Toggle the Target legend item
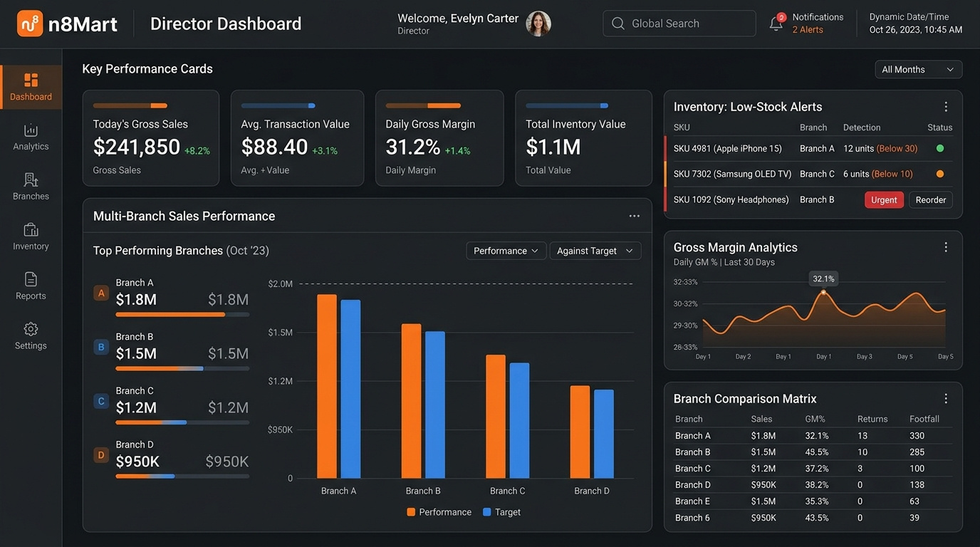Screen dimensions: 980x547 pyautogui.click(x=501, y=512)
